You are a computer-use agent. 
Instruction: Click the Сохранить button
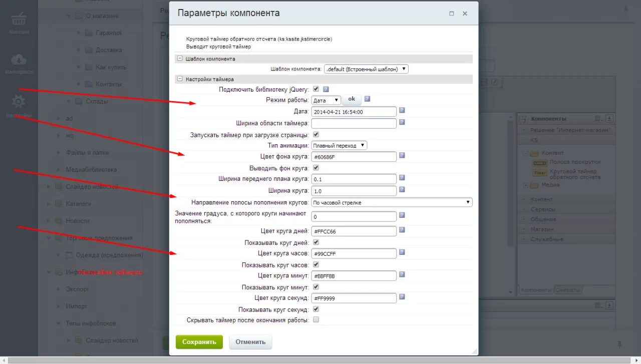(199, 342)
